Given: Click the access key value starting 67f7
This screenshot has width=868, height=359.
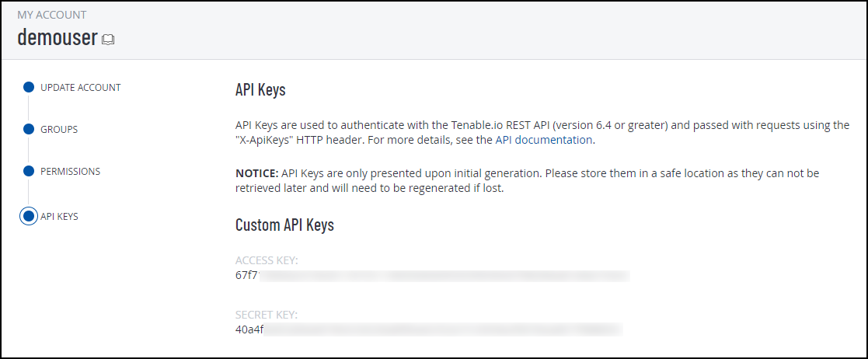Looking at the screenshot, I should pyautogui.click(x=431, y=275).
